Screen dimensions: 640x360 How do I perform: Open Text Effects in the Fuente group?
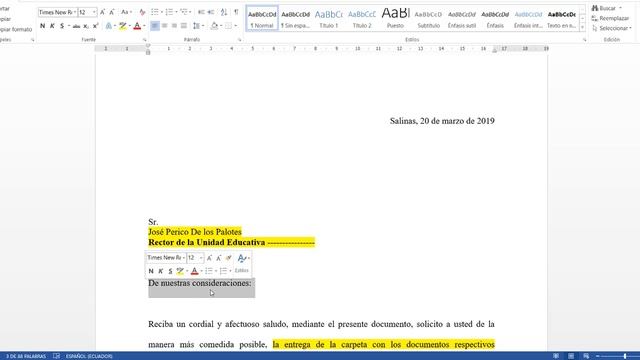pos(109,26)
